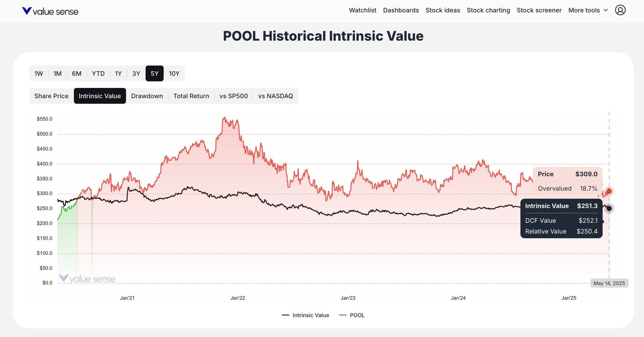The height and width of the screenshot is (337, 644).
Task: Select the 1W time range
Action: [38, 73]
